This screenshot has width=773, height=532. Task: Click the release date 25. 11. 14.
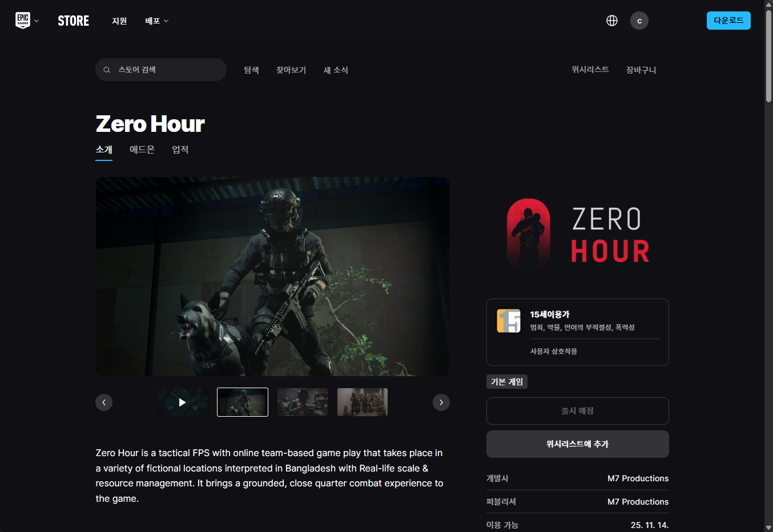[650, 525]
